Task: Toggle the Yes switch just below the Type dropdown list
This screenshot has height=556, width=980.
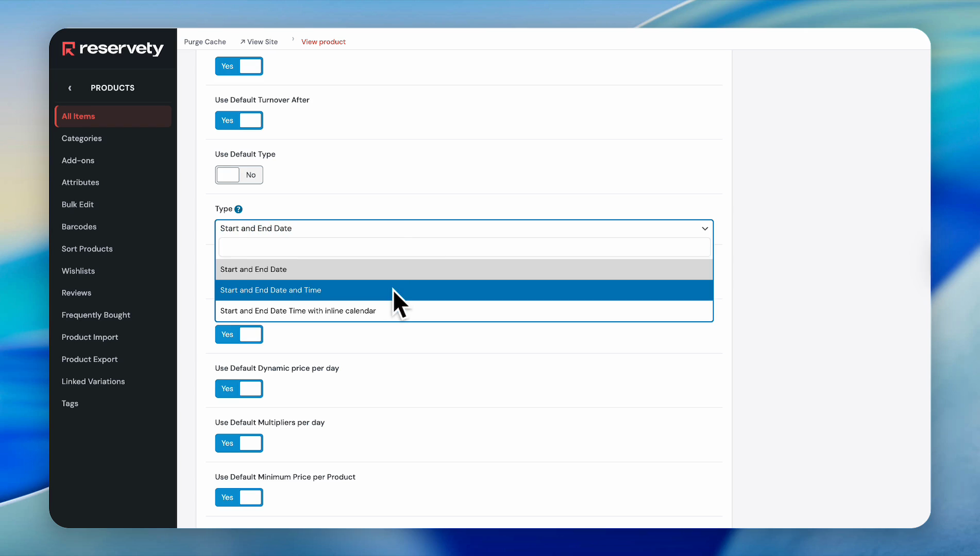Action: [x=239, y=335]
